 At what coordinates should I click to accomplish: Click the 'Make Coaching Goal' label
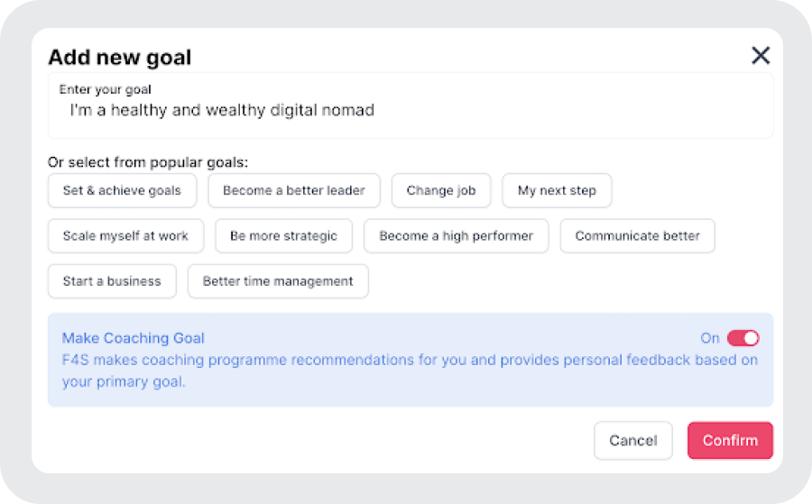pyautogui.click(x=134, y=338)
